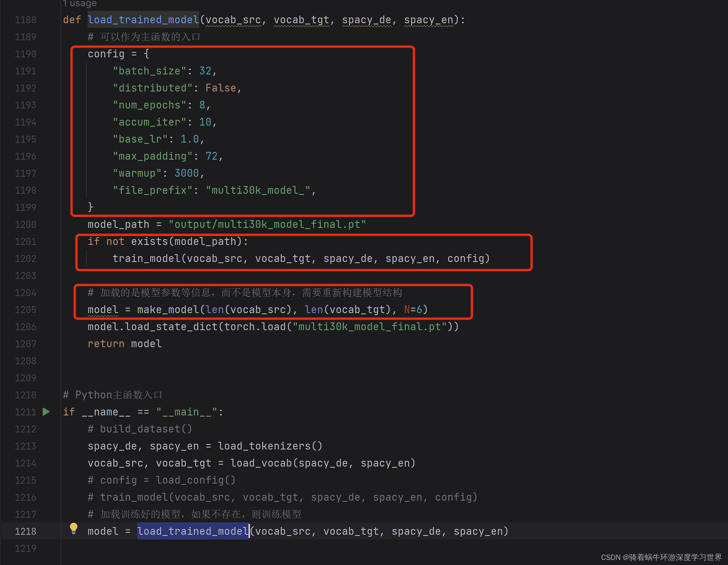Click the green Run gutter icon at line 1211

tap(46, 412)
